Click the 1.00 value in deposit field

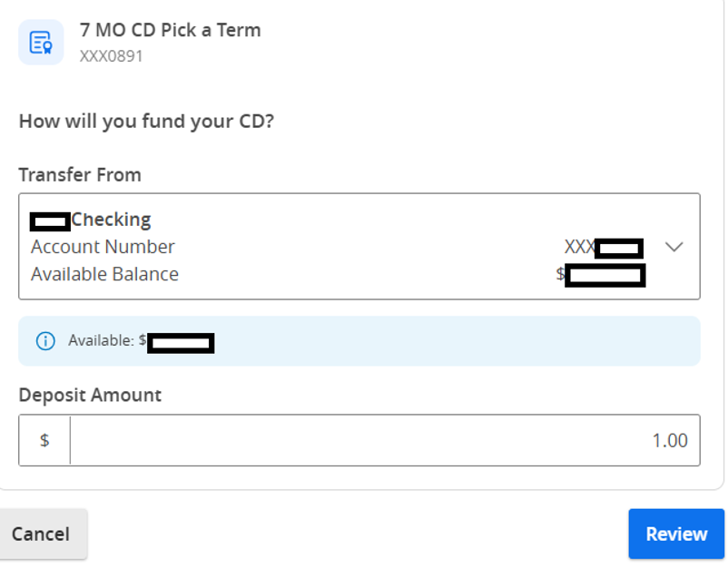coord(670,440)
